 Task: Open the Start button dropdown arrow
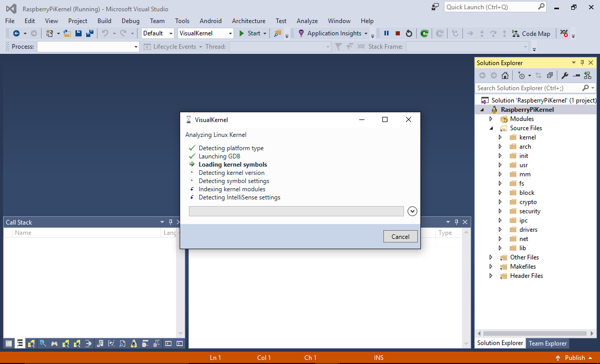pyautogui.click(x=264, y=34)
